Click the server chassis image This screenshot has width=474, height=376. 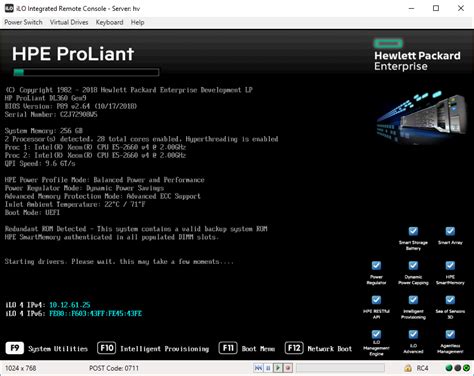[421, 117]
